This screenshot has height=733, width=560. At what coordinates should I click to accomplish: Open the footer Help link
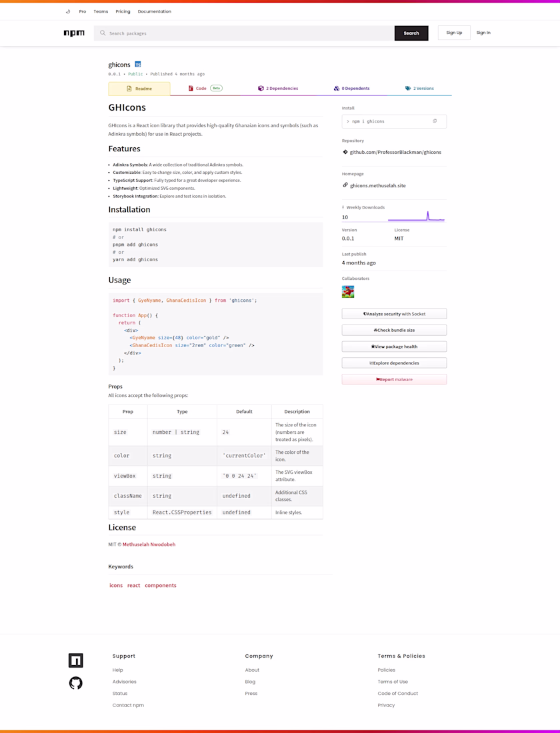pos(117,670)
